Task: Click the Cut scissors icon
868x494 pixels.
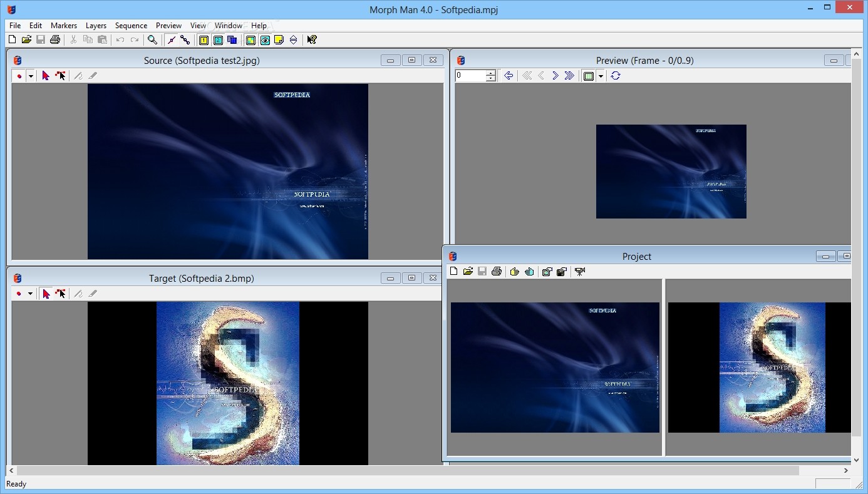Action: (73, 39)
